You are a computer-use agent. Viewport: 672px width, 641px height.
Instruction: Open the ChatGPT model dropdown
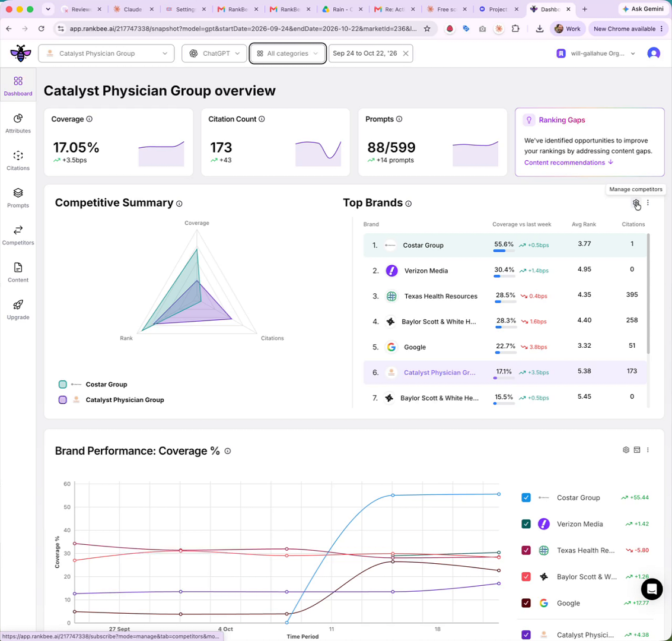tap(214, 53)
